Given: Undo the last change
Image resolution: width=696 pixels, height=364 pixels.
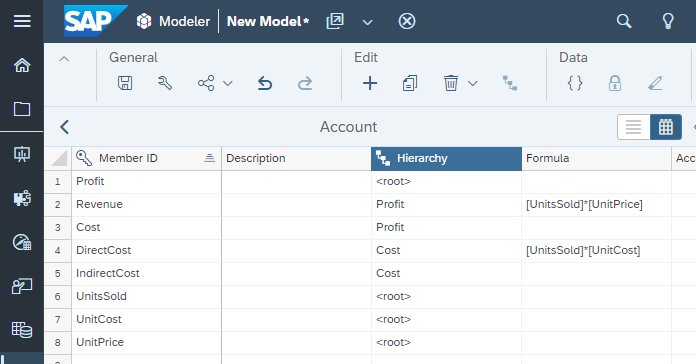Looking at the screenshot, I should tap(265, 83).
